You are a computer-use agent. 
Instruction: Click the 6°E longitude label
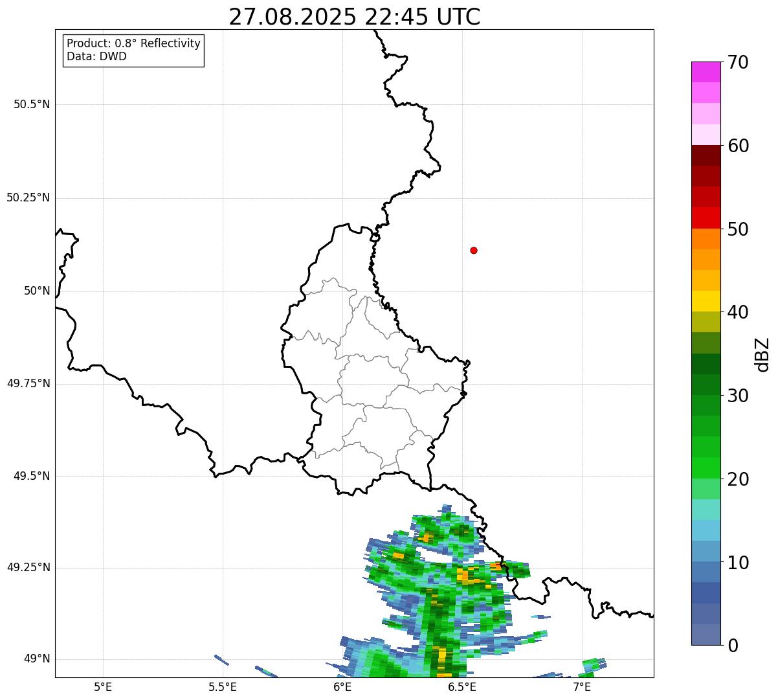click(342, 687)
